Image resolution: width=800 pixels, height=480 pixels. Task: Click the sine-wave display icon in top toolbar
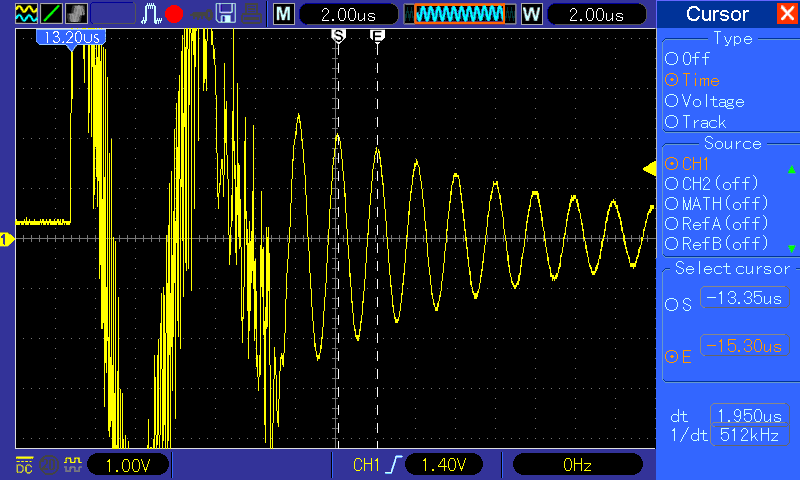[x=26, y=14]
